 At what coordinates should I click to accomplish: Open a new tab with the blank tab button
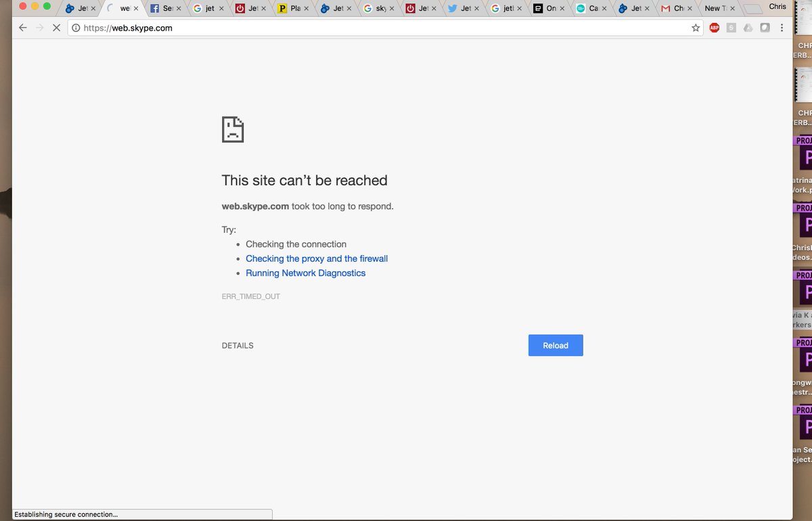[x=752, y=9]
